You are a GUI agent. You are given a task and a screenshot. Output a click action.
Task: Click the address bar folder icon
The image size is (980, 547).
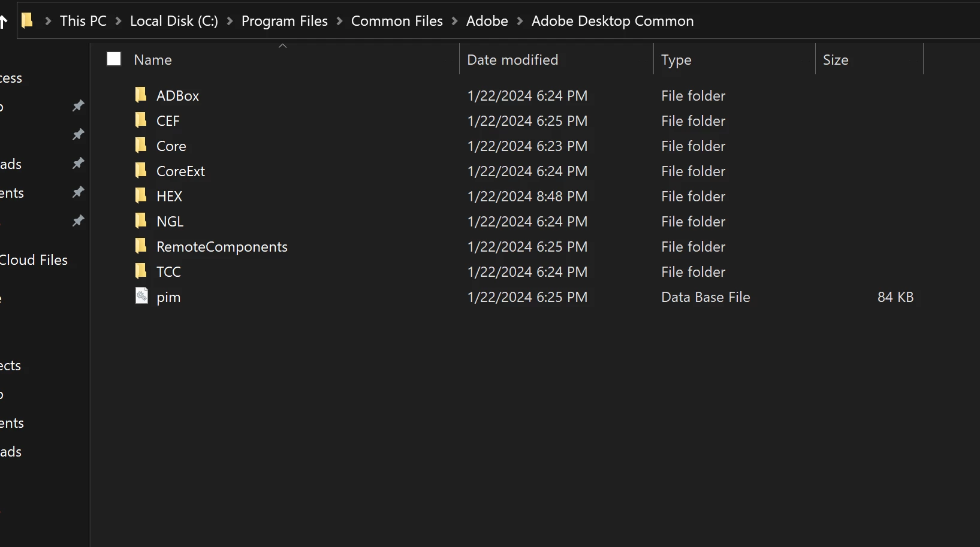27,21
